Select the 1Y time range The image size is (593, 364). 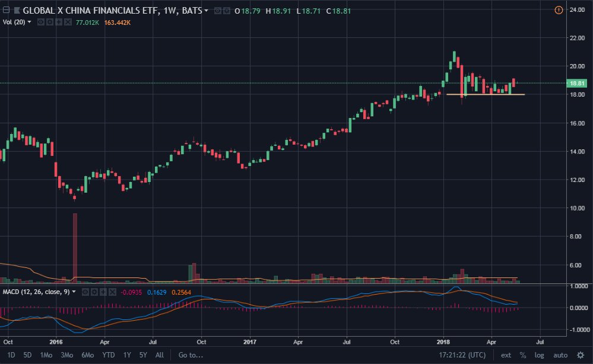127,355
